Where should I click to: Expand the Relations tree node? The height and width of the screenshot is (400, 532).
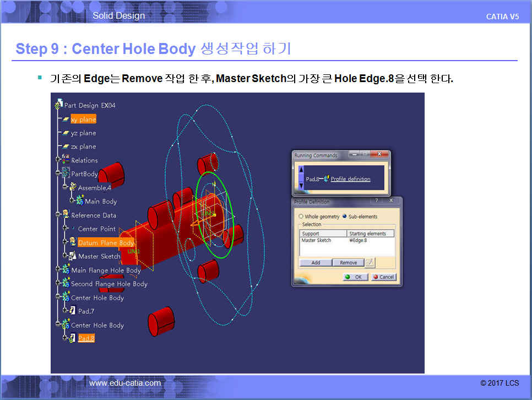click(58, 160)
